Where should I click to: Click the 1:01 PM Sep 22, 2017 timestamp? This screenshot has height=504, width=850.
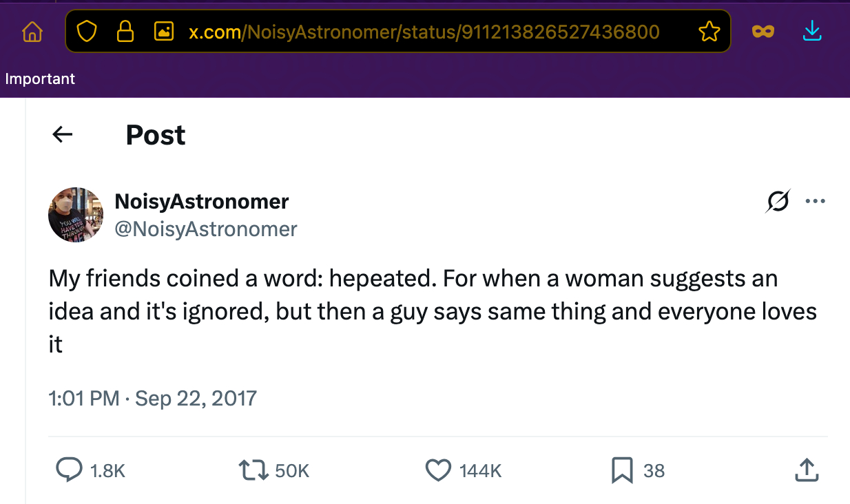[152, 398]
